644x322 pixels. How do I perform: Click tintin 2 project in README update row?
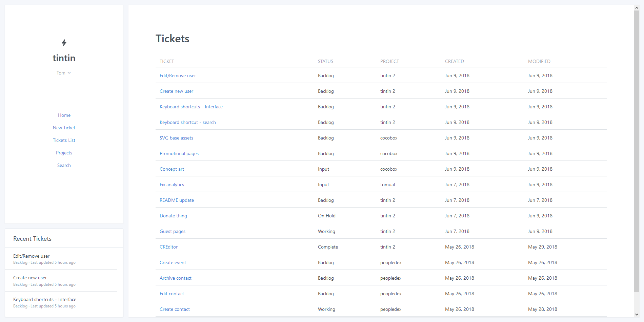pos(387,200)
